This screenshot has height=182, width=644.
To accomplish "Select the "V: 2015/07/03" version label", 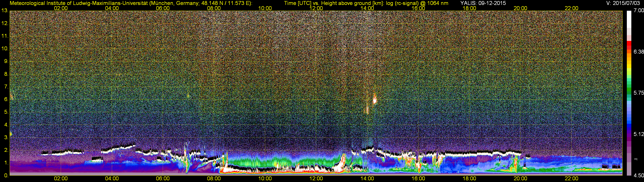I will tap(623, 3).
